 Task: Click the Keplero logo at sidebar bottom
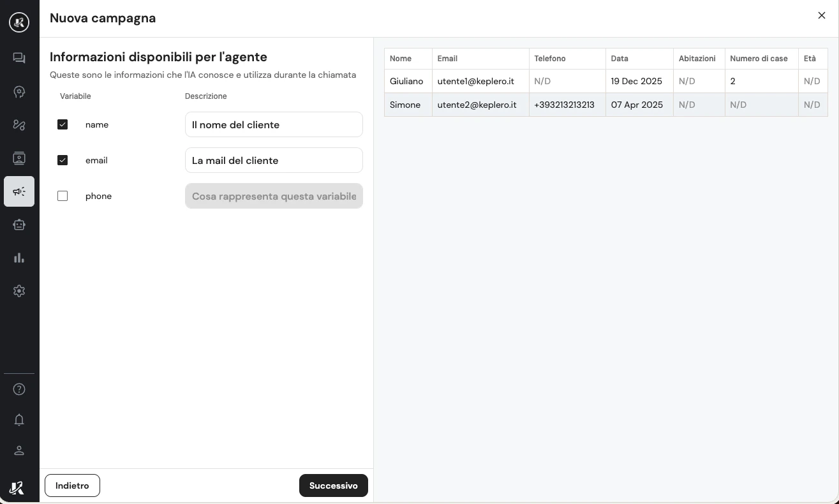coord(17,488)
